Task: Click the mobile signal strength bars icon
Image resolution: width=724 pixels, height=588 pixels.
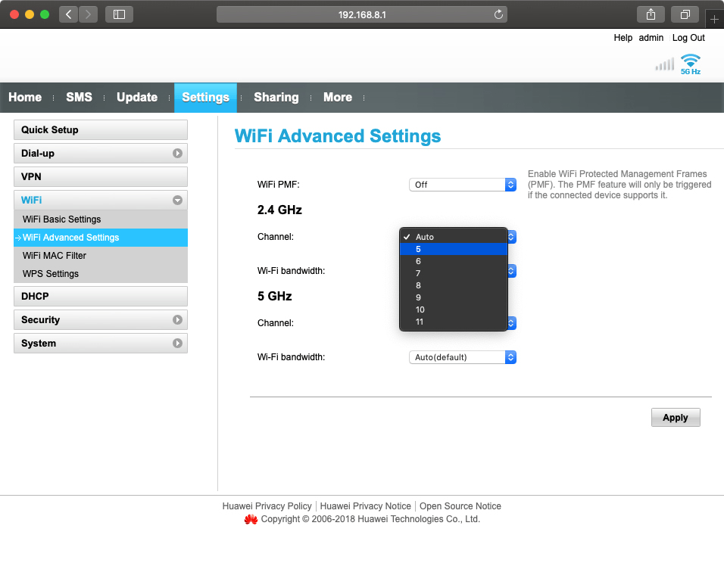Action: [x=664, y=64]
